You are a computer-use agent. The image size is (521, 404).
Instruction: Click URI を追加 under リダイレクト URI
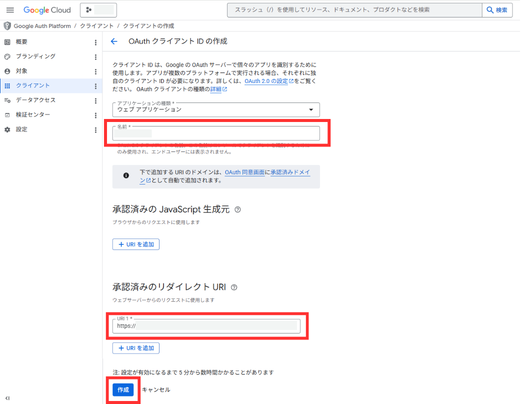coord(136,348)
